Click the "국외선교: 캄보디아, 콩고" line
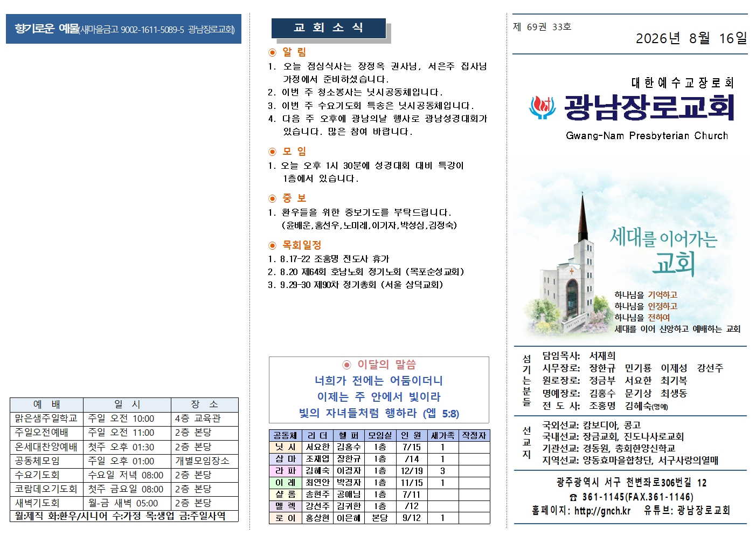756x535 pixels. pyautogui.click(x=591, y=425)
